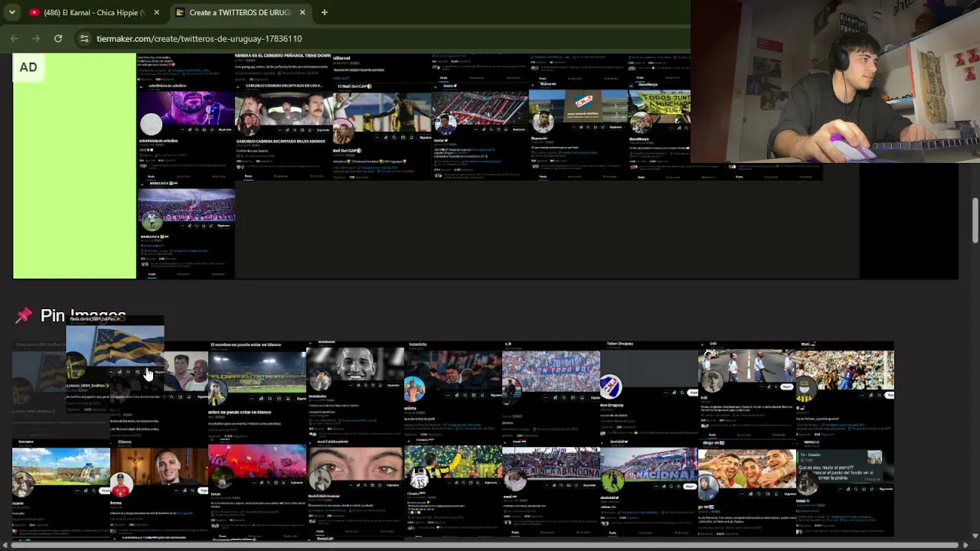Click the tiermaker.com address bar
The image size is (980, 551).
coord(383,38)
